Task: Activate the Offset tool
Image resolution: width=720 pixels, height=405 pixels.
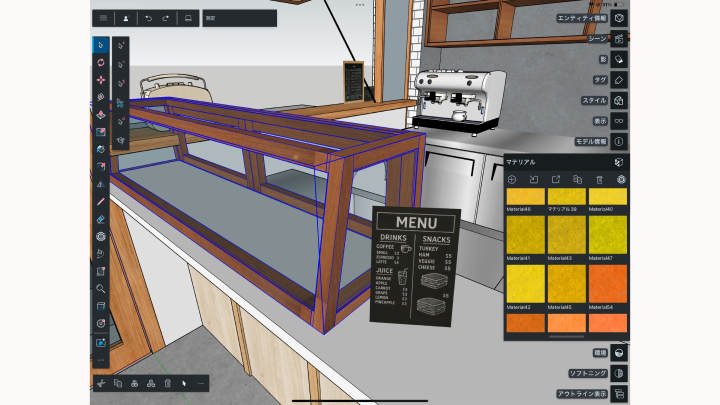Action: [101, 167]
